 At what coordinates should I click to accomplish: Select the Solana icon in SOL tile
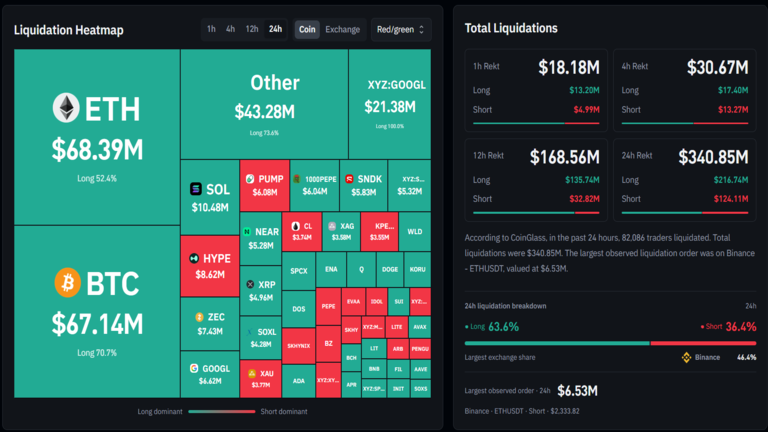pos(196,189)
